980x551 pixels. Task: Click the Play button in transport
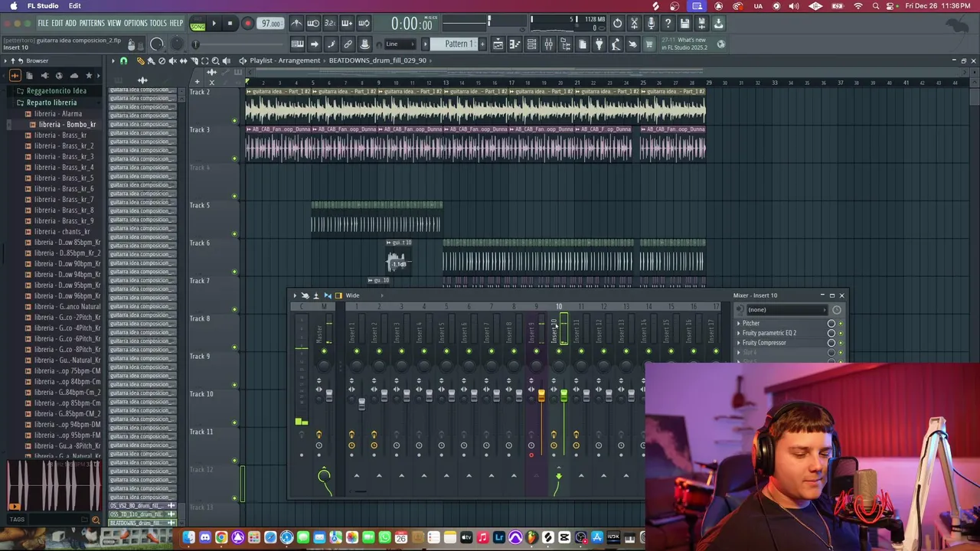214,23
